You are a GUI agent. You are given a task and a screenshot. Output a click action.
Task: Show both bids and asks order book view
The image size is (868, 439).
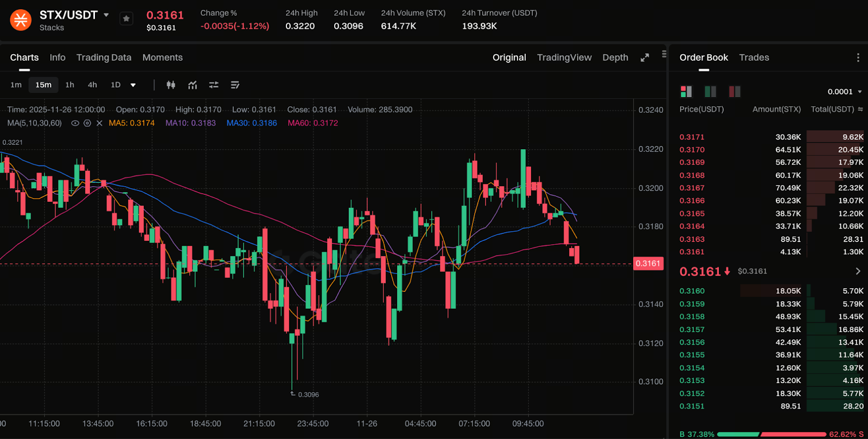tap(686, 91)
